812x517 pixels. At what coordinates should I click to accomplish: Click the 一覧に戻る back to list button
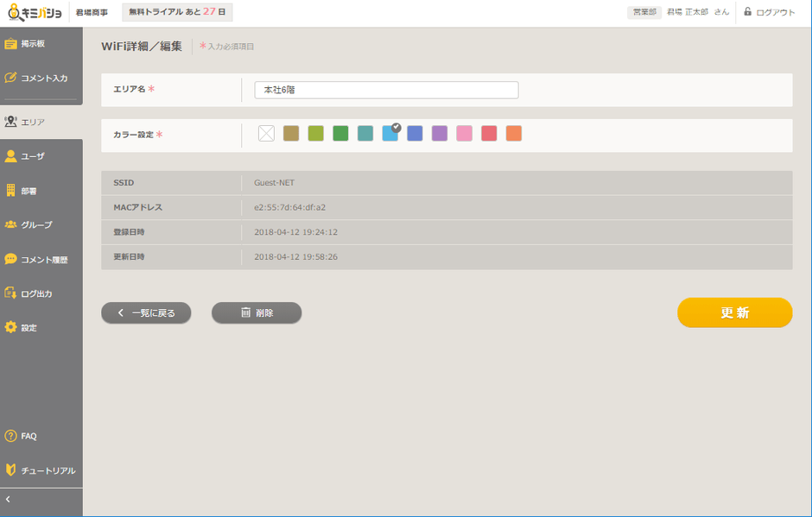pyautogui.click(x=146, y=313)
